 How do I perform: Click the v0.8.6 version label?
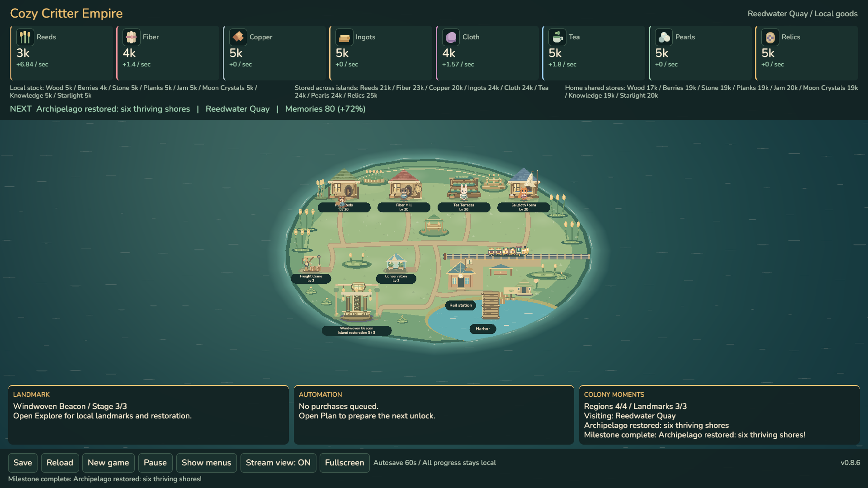click(850, 463)
